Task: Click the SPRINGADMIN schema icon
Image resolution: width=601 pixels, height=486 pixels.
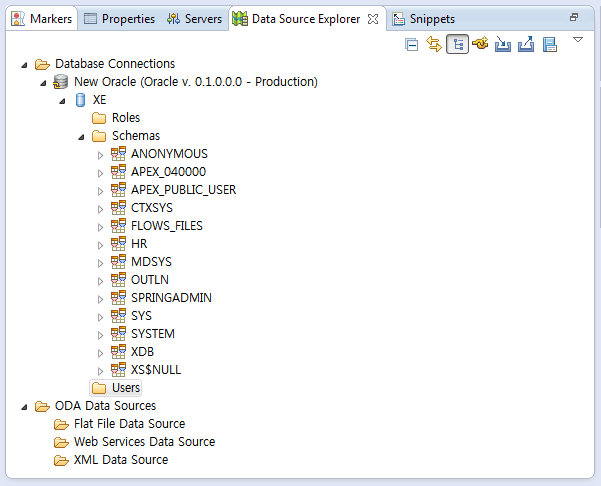Action: [118, 298]
